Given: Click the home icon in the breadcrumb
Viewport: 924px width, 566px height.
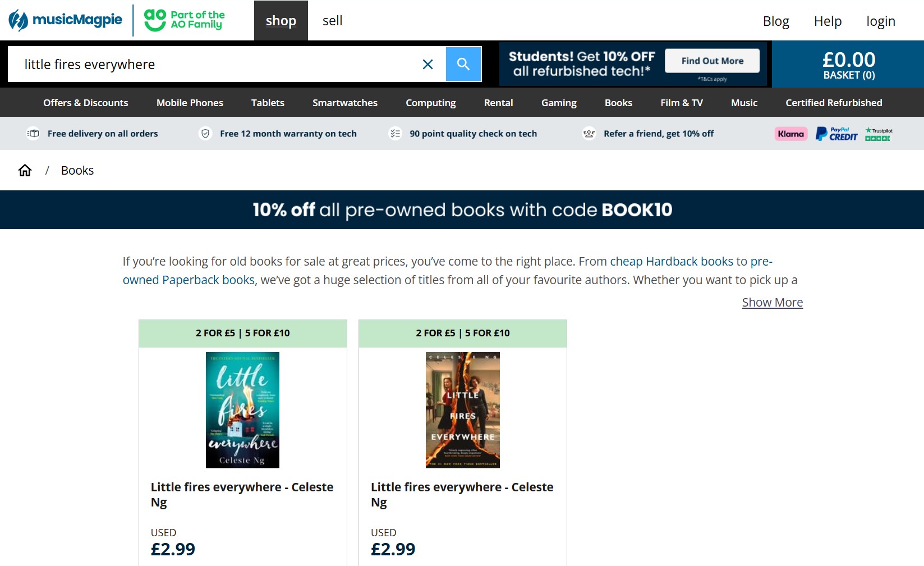Looking at the screenshot, I should click(25, 170).
